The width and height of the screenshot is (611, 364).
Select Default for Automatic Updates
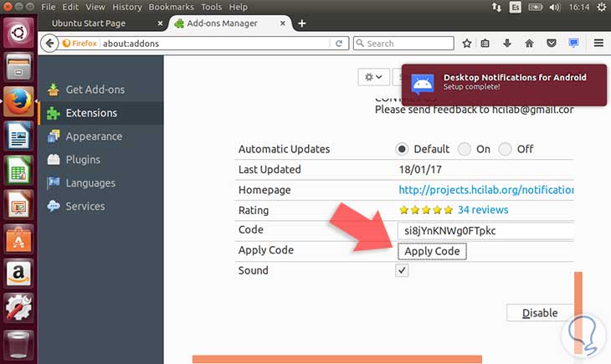coord(402,149)
